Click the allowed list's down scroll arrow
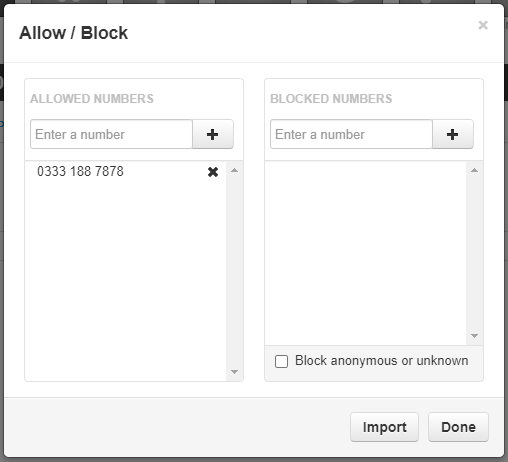Screen dimensions: 508x462 click(234, 372)
